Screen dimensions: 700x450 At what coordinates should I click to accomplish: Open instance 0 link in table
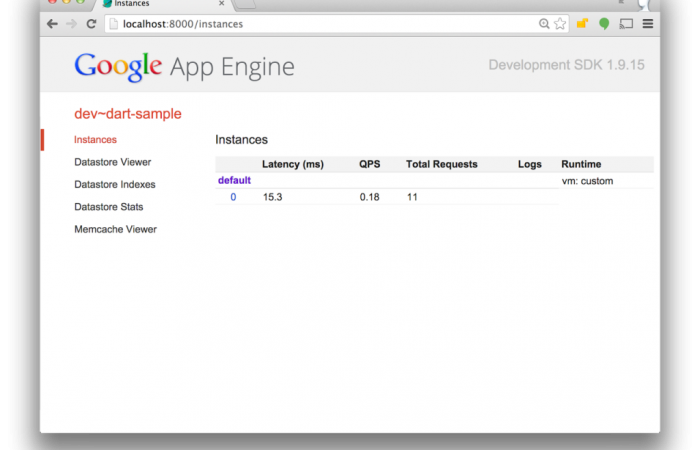[233, 198]
